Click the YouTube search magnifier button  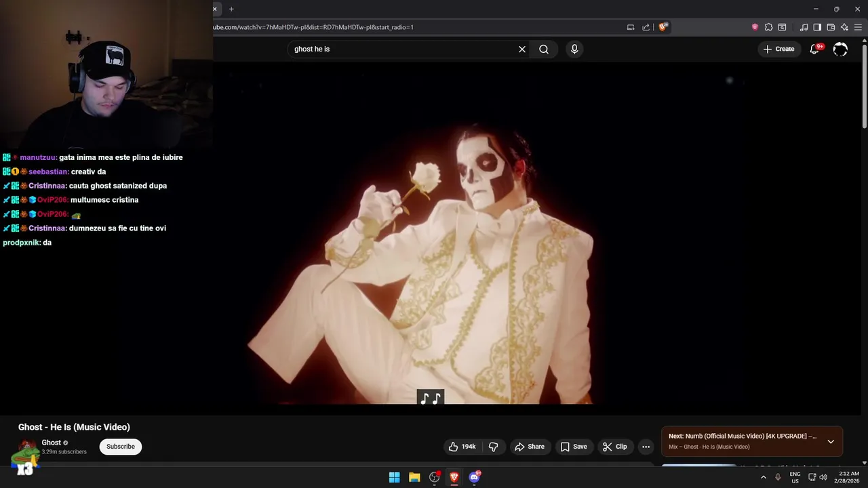pyautogui.click(x=544, y=49)
